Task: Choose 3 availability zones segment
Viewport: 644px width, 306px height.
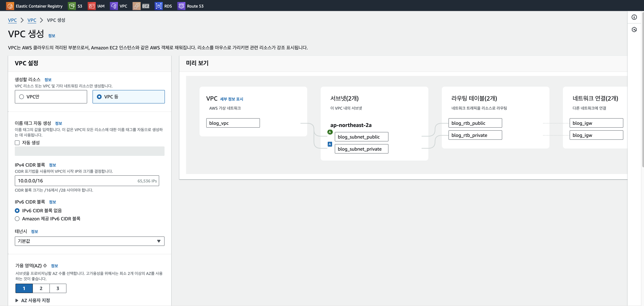Action: pyautogui.click(x=58, y=288)
